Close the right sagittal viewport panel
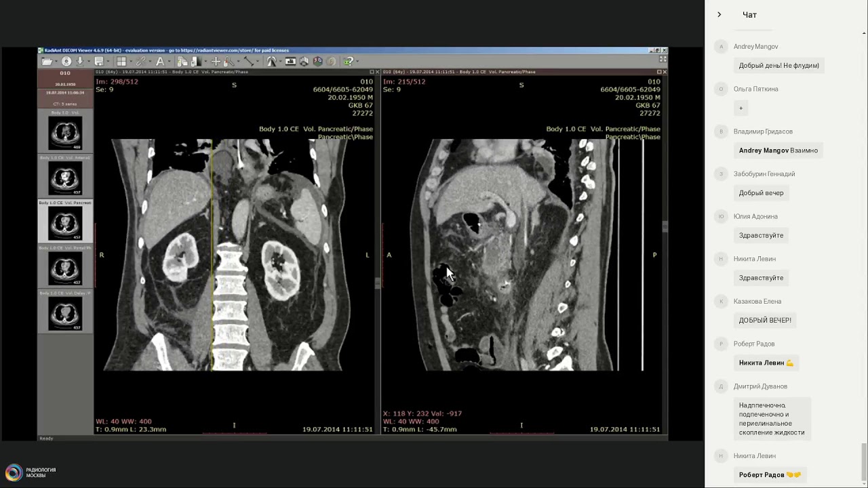The image size is (868, 488). (x=664, y=72)
